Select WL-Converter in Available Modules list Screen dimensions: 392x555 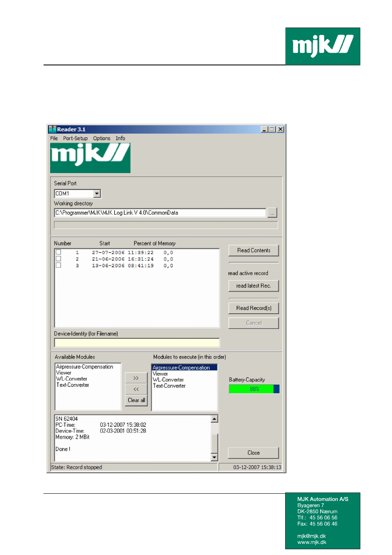[71, 379]
